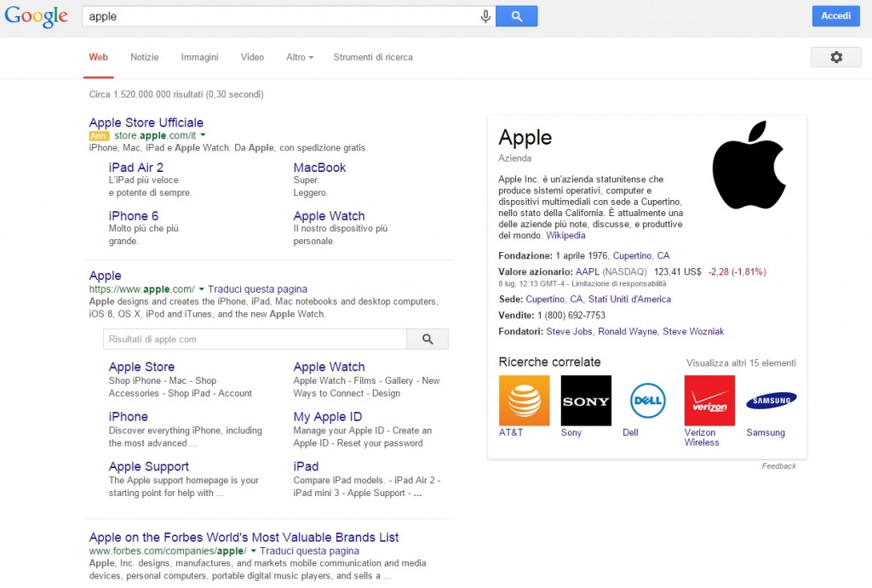Focus the Risultati di apple.com search field
872x588 pixels.
(x=255, y=339)
